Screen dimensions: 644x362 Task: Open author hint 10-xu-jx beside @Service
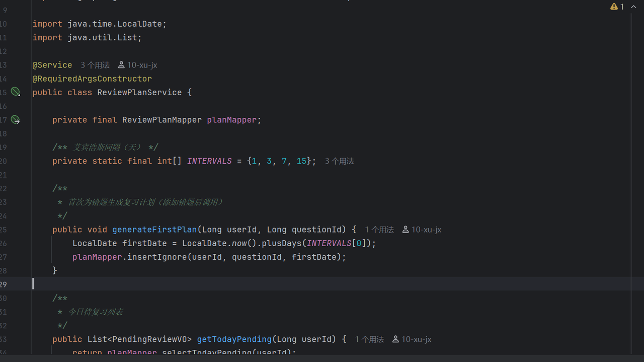137,65
